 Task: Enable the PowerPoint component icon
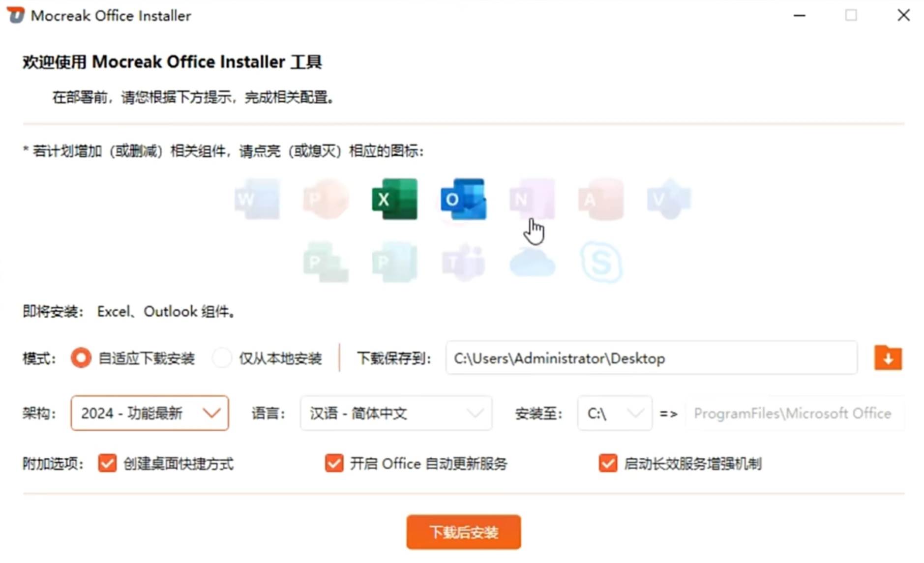pyautogui.click(x=326, y=199)
